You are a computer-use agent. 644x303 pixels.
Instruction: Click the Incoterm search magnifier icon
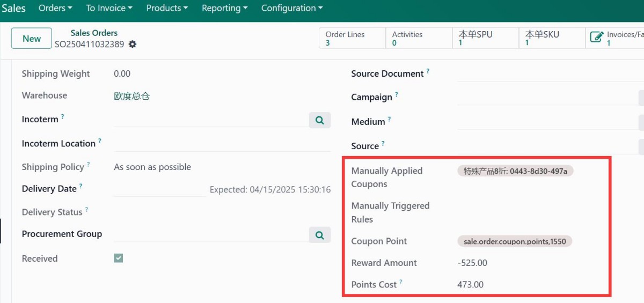point(320,120)
